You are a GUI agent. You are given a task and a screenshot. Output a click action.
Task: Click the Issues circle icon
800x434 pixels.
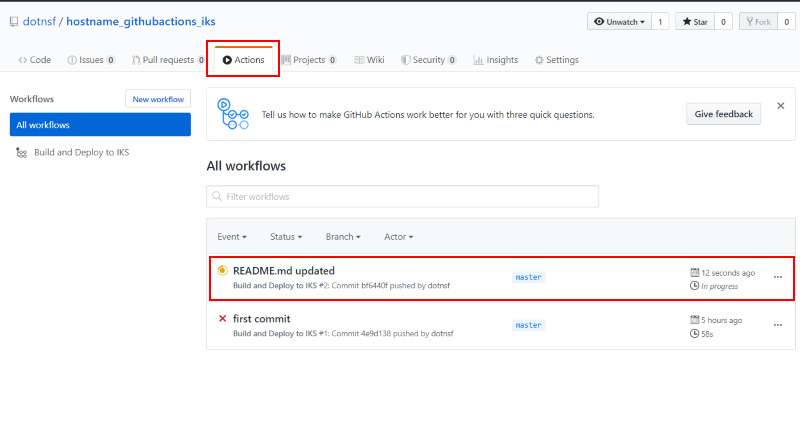72,60
